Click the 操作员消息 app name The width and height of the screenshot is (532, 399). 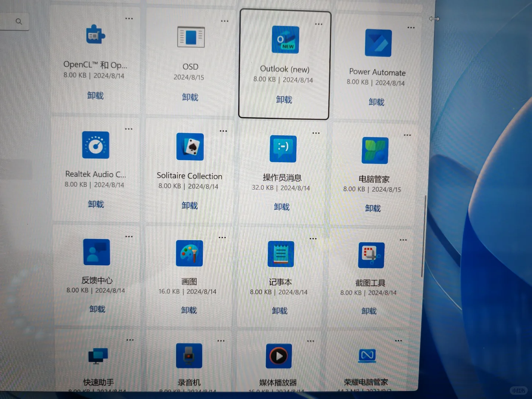tap(282, 178)
